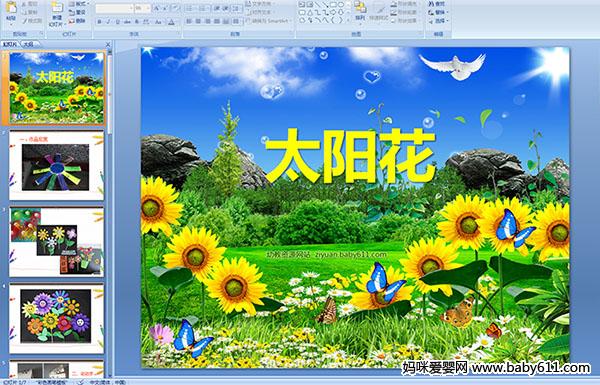This screenshot has height=385, width=600.
Task: Select the Arrow line shape in gallery
Action: pos(325,5)
